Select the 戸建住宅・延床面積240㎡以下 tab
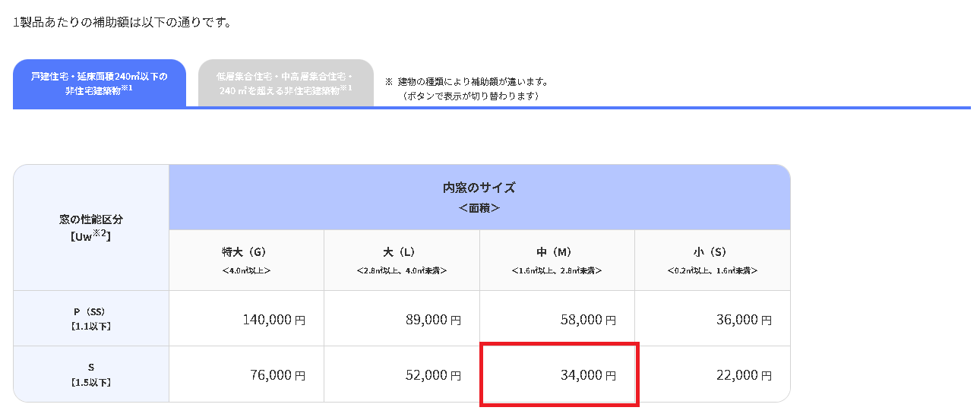 [x=100, y=83]
